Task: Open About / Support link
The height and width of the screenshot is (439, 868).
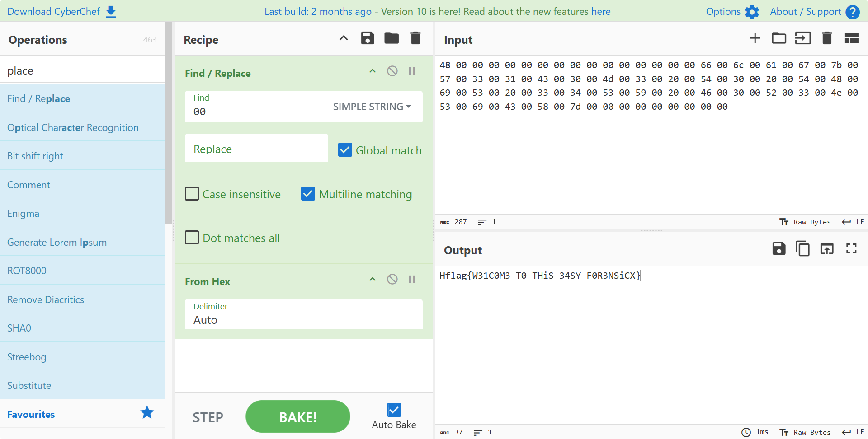Action: tap(815, 12)
